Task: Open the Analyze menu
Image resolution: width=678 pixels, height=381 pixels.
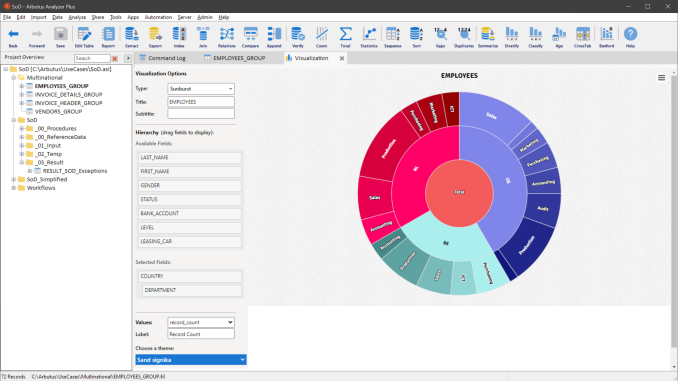Action: coord(77,17)
